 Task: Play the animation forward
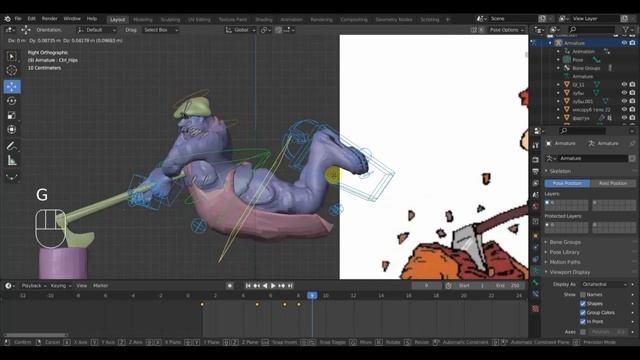point(273,286)
